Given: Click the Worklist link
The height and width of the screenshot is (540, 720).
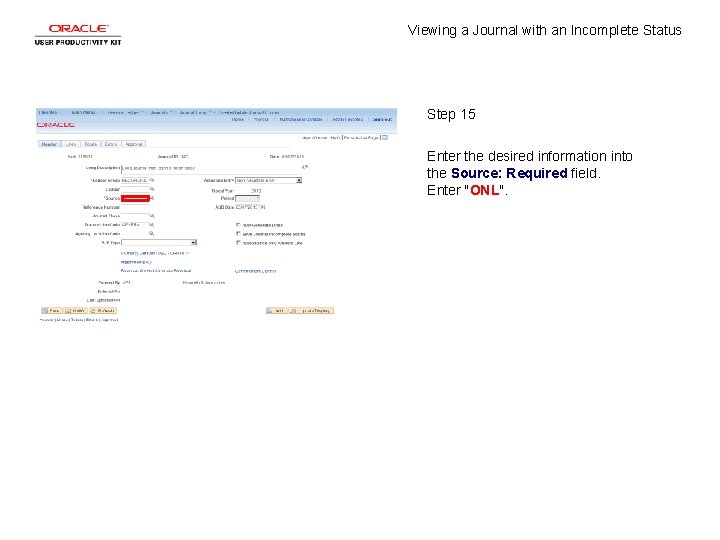Looking at the screenshot, I should point(261,119).
